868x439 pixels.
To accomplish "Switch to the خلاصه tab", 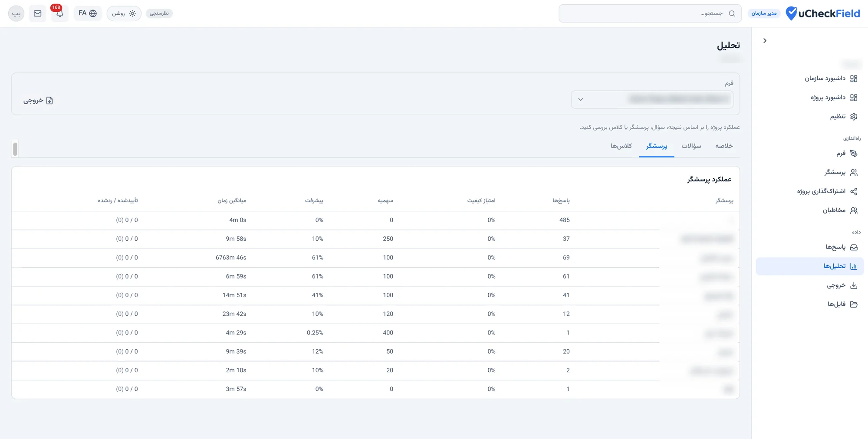I will [x=724, y=146].
